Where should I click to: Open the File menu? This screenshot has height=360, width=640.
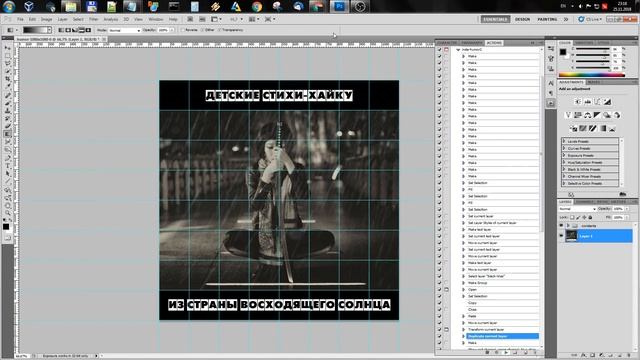tap(20, 19)
